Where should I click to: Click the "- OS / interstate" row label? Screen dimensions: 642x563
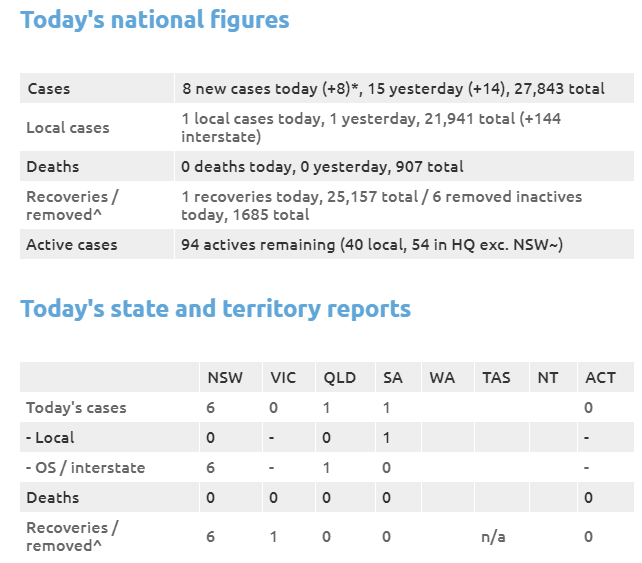coord(85,468)
